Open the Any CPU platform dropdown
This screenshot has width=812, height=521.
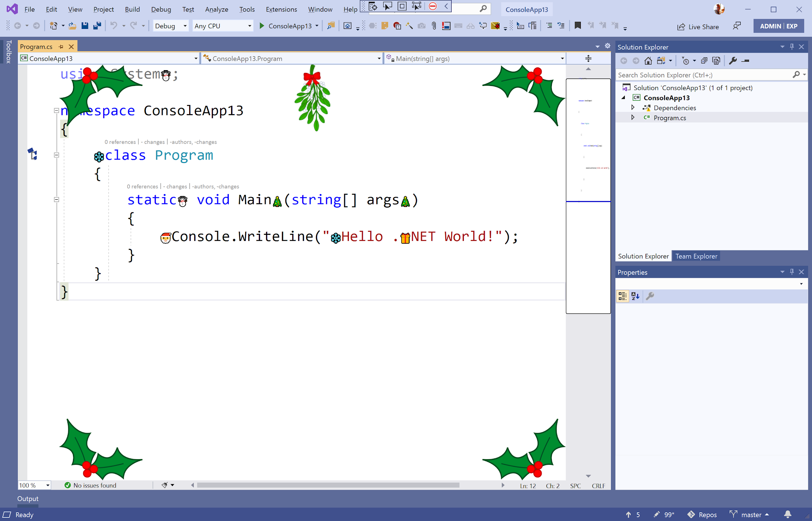point(250,26)
